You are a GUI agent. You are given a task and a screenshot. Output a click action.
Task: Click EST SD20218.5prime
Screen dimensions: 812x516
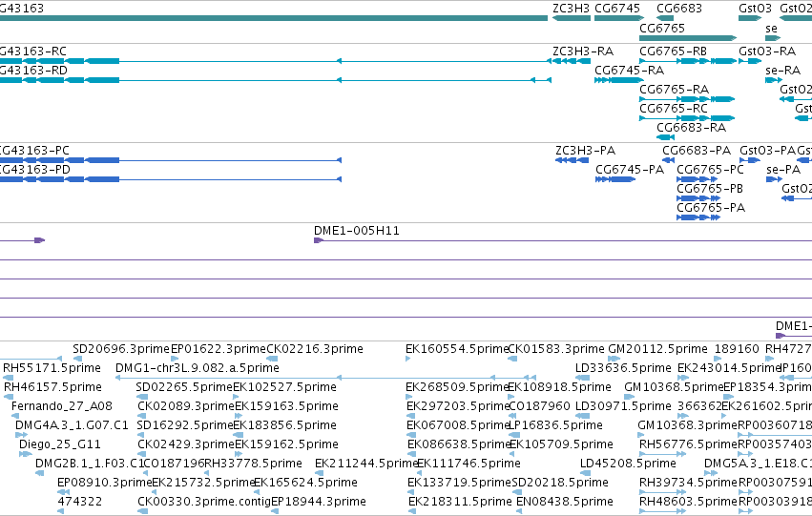coord(517,492)
